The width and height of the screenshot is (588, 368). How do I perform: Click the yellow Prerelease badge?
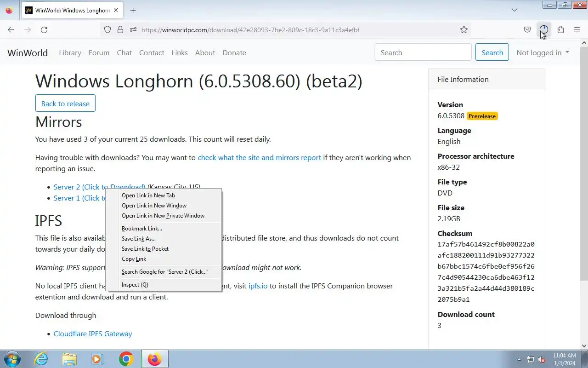coord(482,116)
